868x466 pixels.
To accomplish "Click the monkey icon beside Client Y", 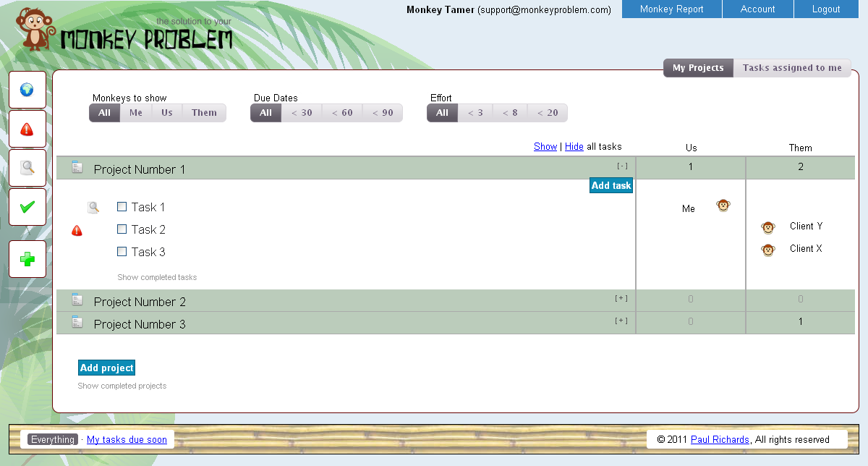I will pyautogui.click(x=767, y=226).
